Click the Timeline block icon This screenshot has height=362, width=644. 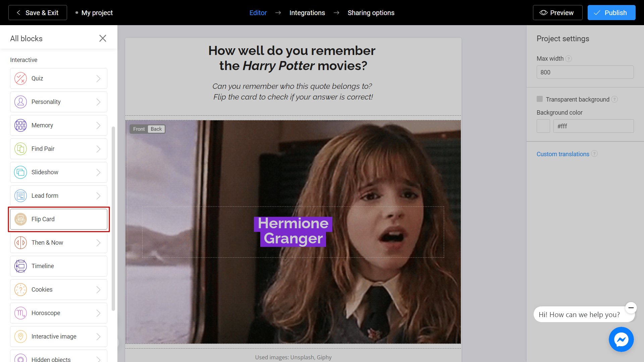tap(20, 266)
